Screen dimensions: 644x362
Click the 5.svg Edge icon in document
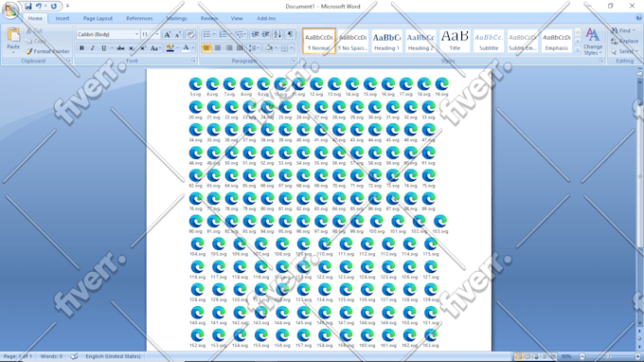click(x=195, y=83)
